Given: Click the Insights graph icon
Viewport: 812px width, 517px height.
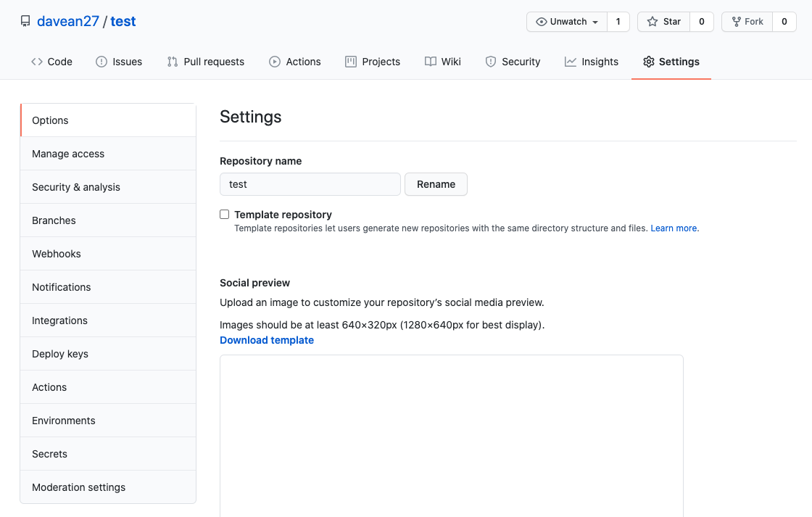Looking at the screenshot, I should (570, 62).
